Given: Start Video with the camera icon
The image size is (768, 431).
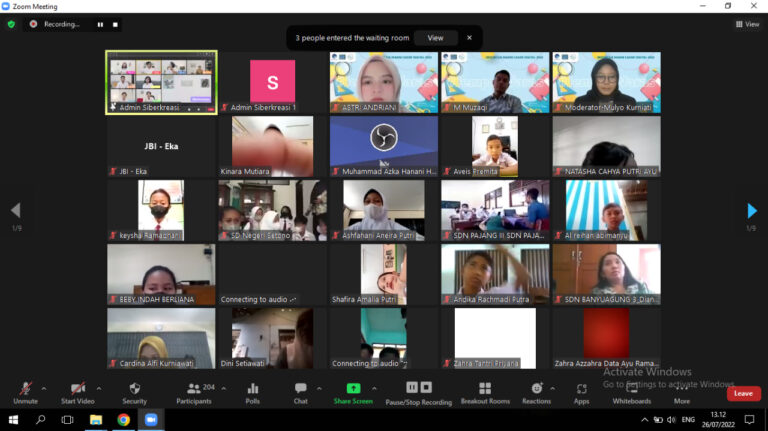Looking at the screenshot, I should (77, 393).
